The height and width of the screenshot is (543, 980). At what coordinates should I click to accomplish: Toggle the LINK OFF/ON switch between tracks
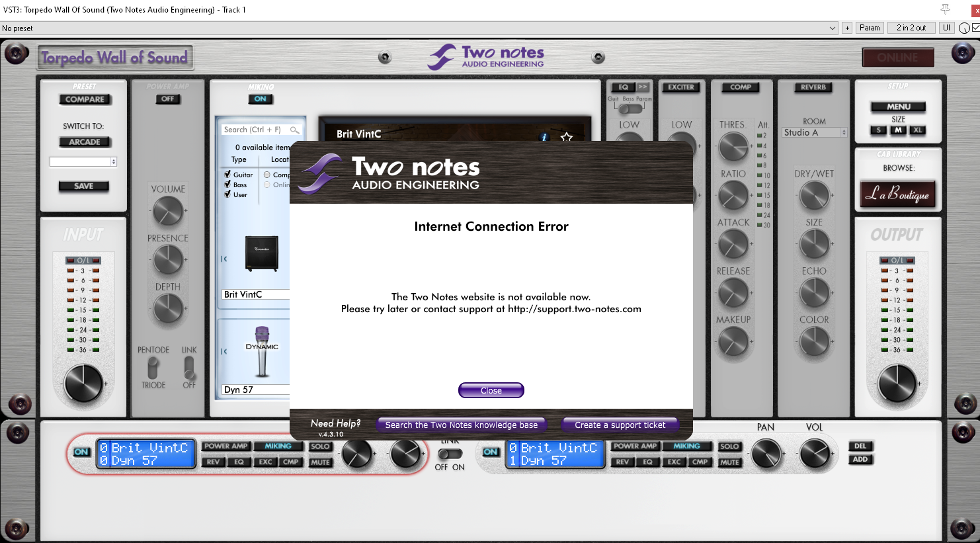(x=450, y=454)
